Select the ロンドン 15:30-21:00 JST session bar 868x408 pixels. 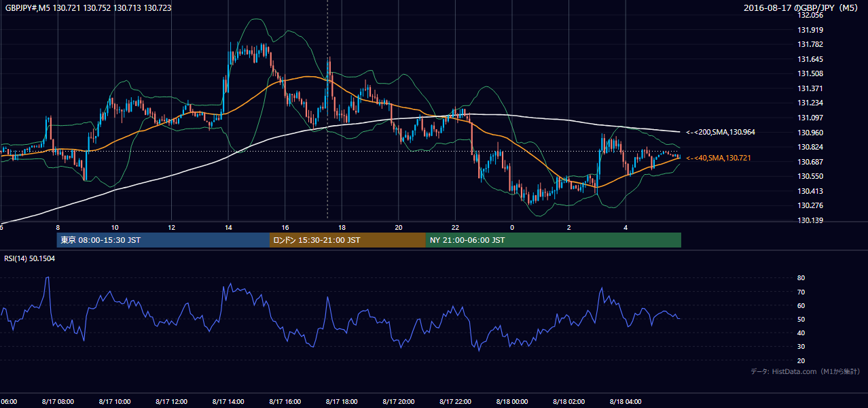point(348,240)
